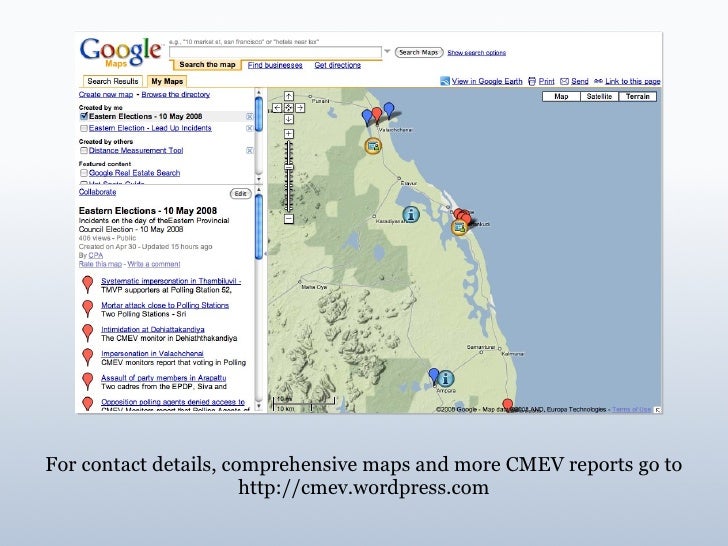Click the envelope Send icon
The image size is (728, 546).
[564, 81]
